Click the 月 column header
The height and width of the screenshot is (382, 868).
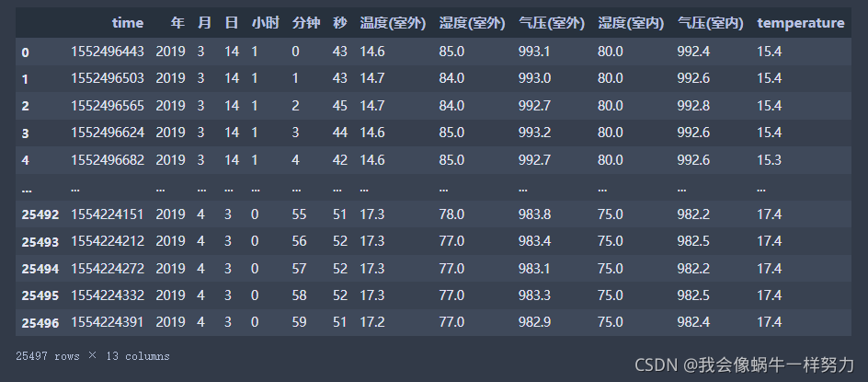[x=204, y=23]
